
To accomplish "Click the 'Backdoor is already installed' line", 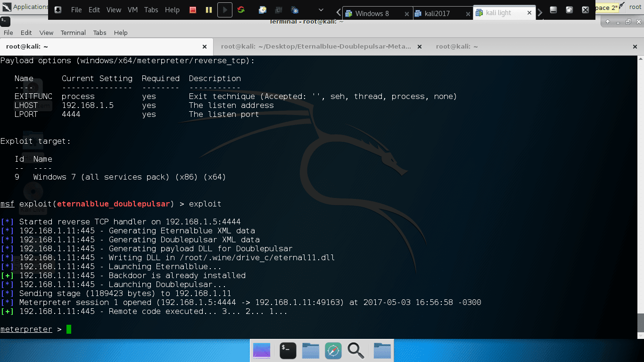I will 123,275.
